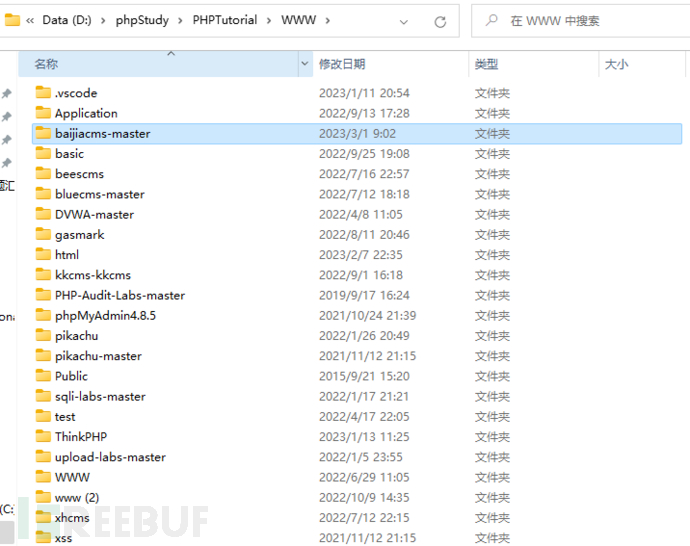Select the www (2) folder icon
Image resolution: width=690 pixels, height=546 pixels.
click(x=43, y=497)
